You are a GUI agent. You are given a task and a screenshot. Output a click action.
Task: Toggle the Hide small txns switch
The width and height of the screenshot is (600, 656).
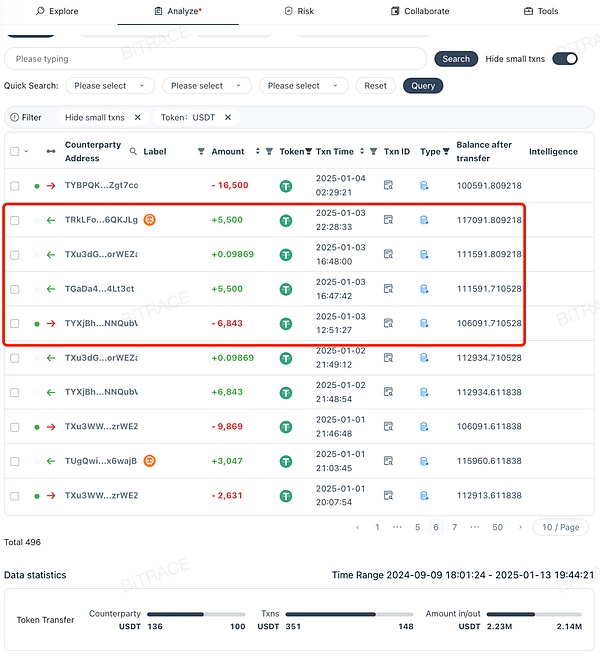coord(565,59)
